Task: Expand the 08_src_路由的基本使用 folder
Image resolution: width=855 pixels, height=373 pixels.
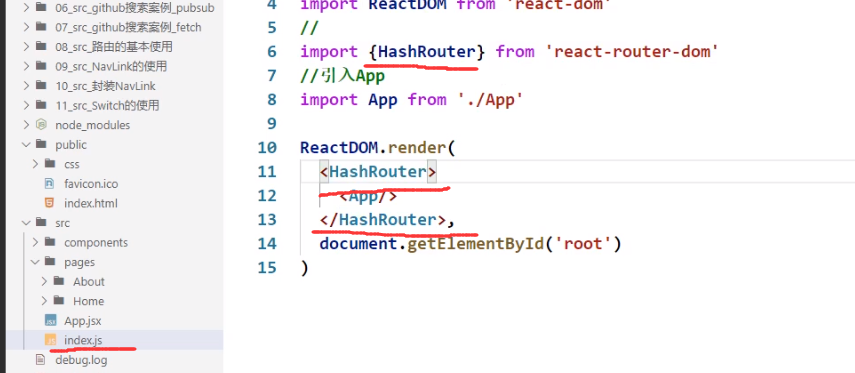Action: pyautogui.click(x=26, y=47)
